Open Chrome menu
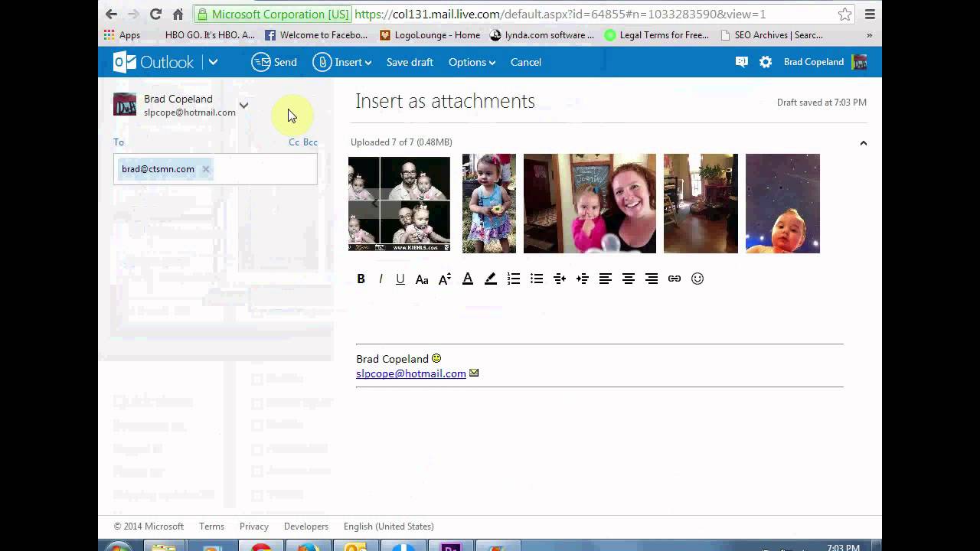Viewport: 980px width, 551px height. tap(870, 14)
